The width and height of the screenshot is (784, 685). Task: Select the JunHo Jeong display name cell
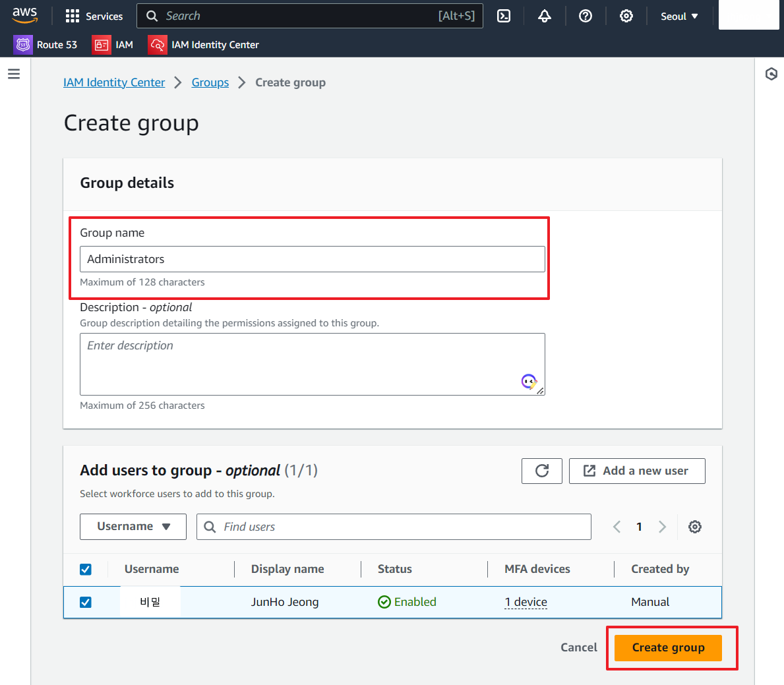click(284, 602)
